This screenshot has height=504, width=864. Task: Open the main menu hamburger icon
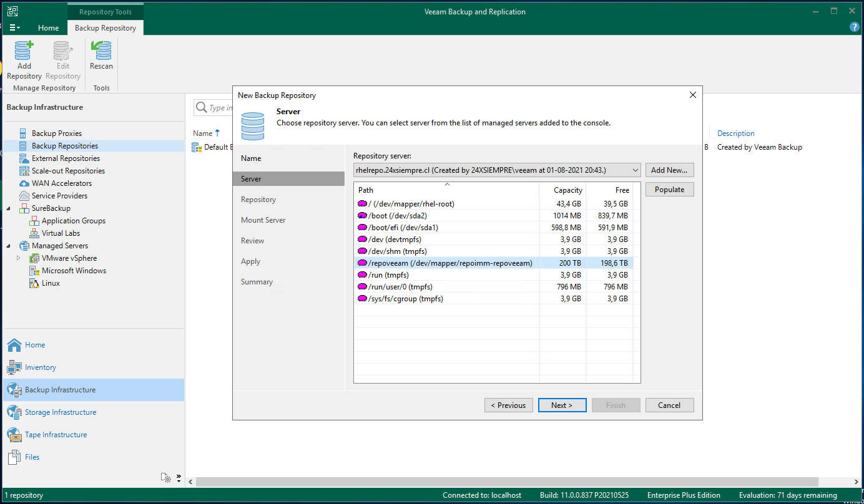(x=14, y=26)
